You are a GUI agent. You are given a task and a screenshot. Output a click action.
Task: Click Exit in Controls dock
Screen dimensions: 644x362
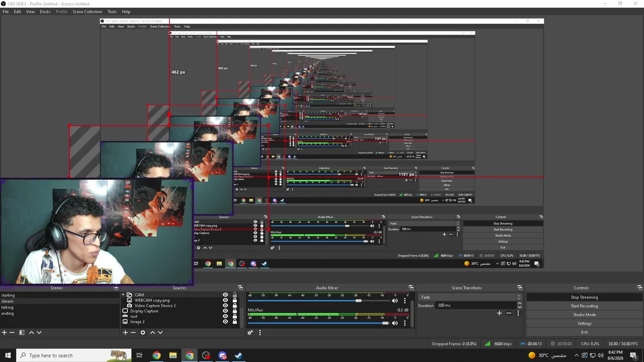[584, 332]
